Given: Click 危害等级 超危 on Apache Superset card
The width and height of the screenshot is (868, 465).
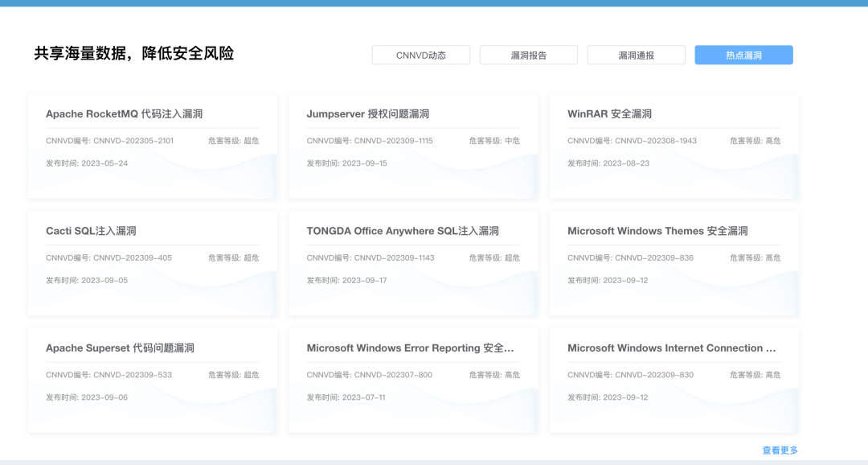Looking at the screenshot, I should tap(234, 375).
